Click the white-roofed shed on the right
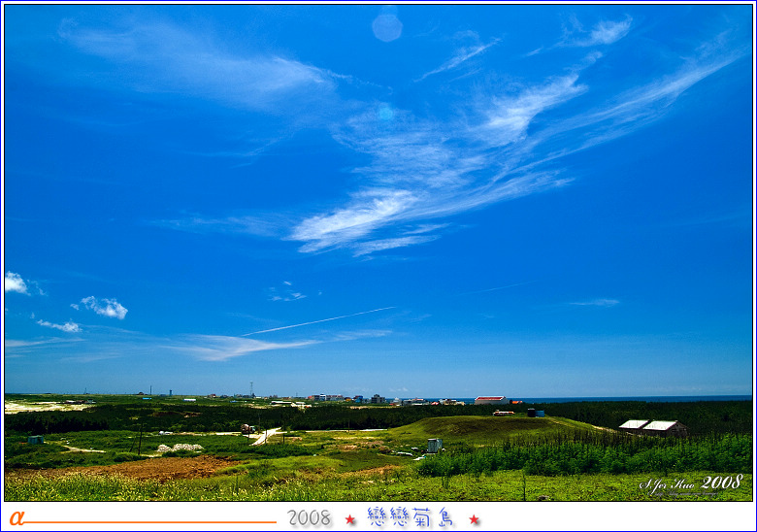757x532 pixels. point(650,426)
